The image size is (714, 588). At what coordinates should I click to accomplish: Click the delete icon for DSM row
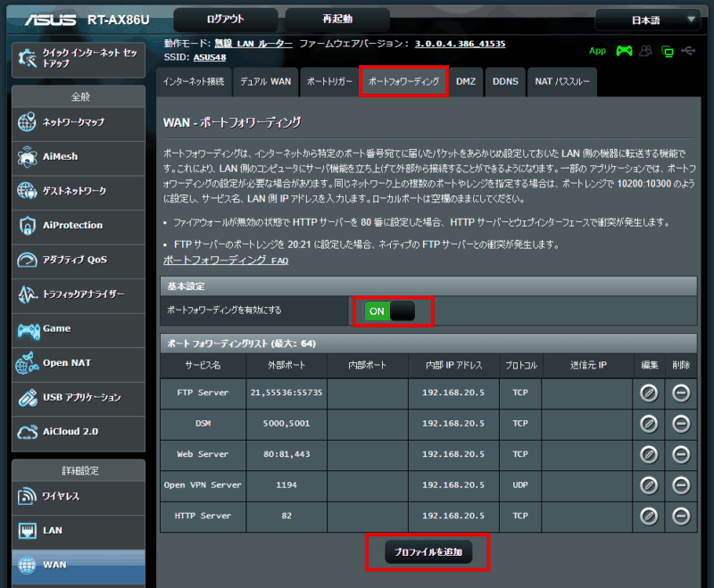pos(681,424)
